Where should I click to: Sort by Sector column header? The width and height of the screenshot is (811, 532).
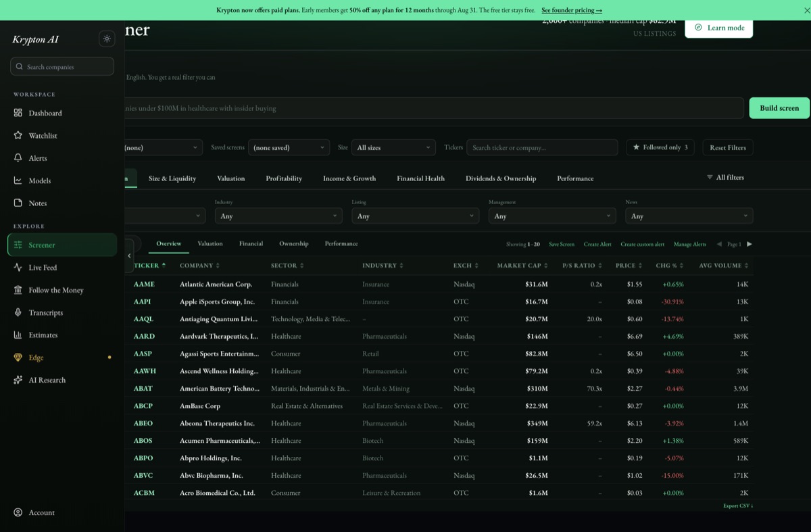coord(287,265)
